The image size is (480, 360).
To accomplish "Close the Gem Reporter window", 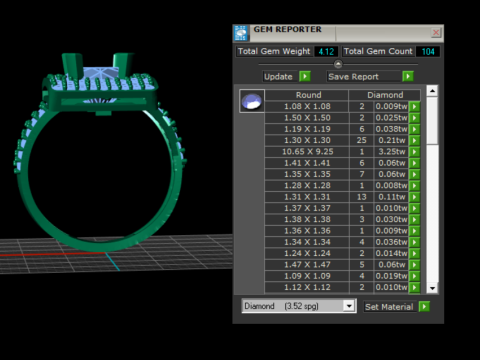I will [436, 32].
